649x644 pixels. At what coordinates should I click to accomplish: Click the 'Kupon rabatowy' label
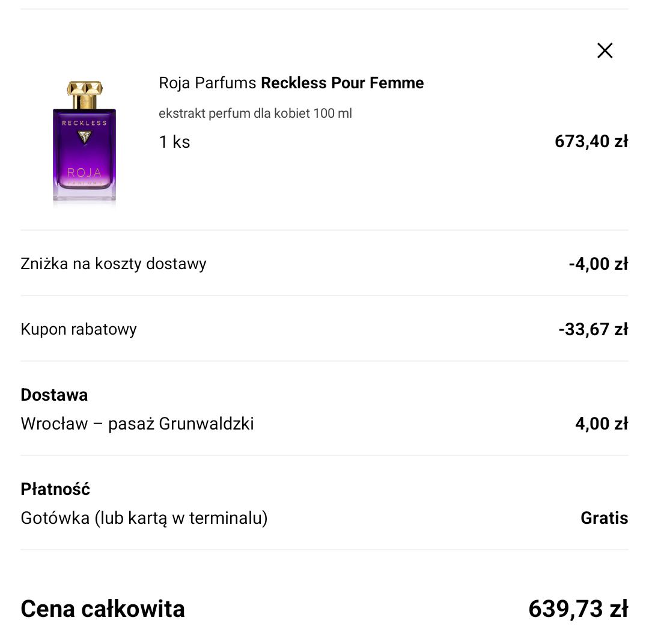tap(79, 329)
